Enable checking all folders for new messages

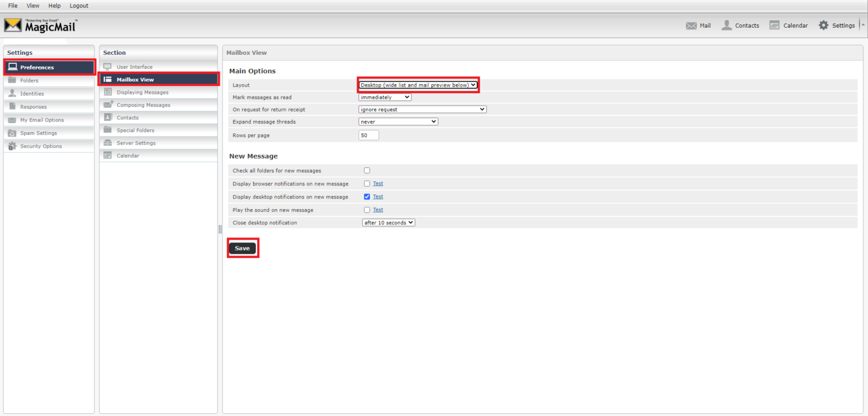coord(367,170)
